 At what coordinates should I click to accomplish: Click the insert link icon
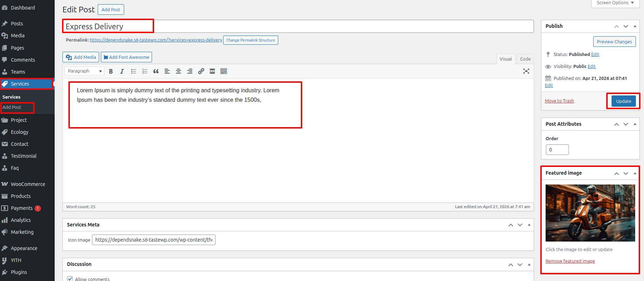(201, 71)
